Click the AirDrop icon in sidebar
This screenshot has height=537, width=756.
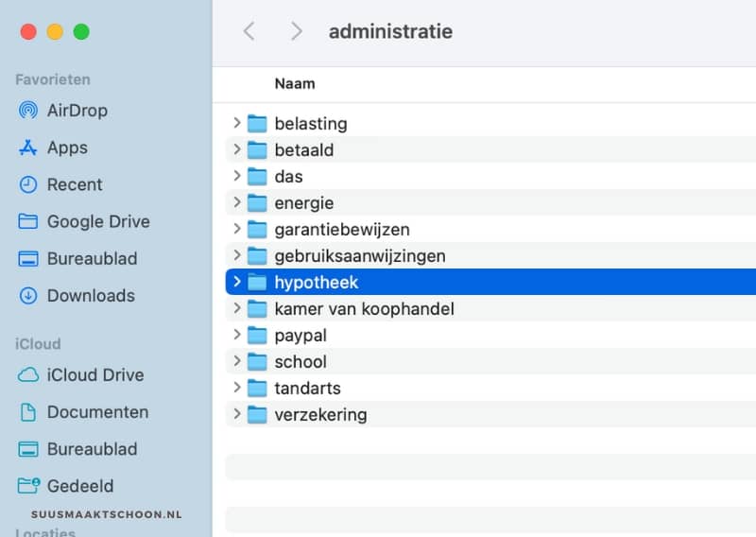coord(28,111)
